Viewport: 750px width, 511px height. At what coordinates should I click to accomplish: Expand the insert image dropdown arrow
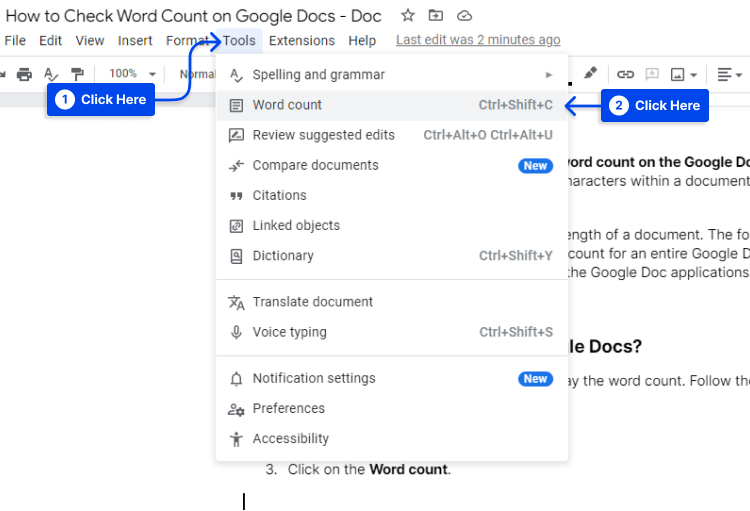click(x=694, y=75)
